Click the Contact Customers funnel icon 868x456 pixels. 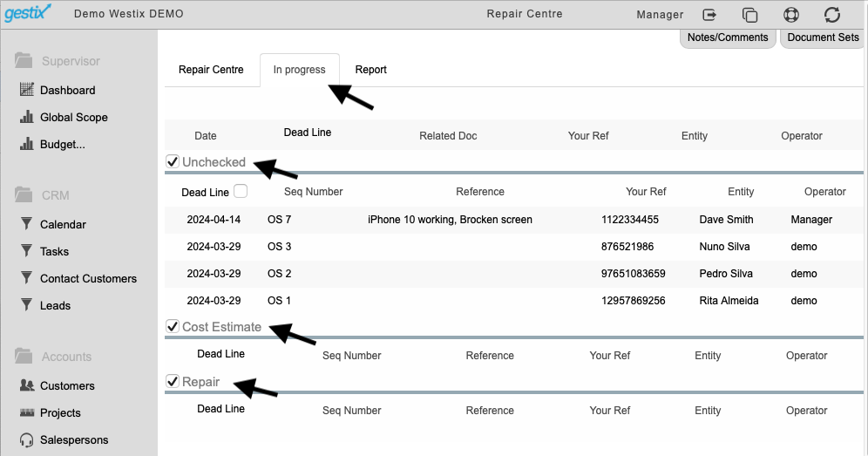click(x=26, y=277)
